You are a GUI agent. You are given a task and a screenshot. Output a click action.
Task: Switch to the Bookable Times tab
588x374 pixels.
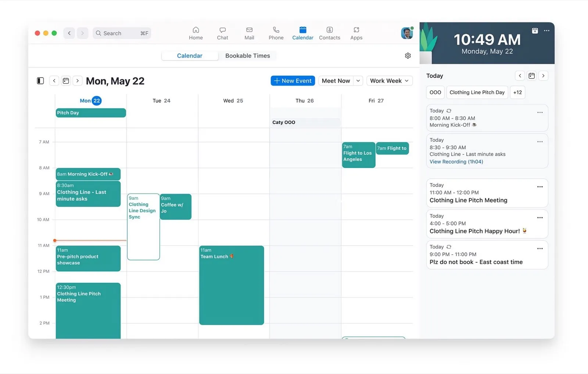[x=248, y=55]
